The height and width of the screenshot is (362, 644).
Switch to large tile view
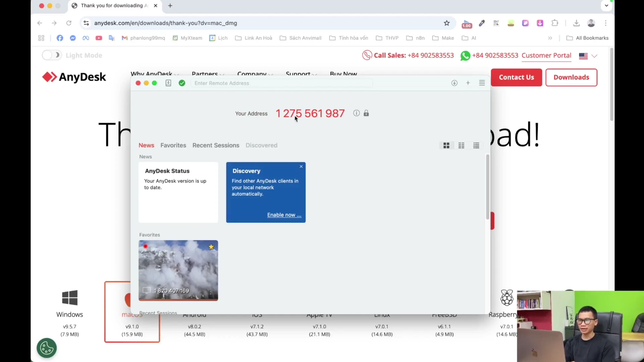point(446,145)
